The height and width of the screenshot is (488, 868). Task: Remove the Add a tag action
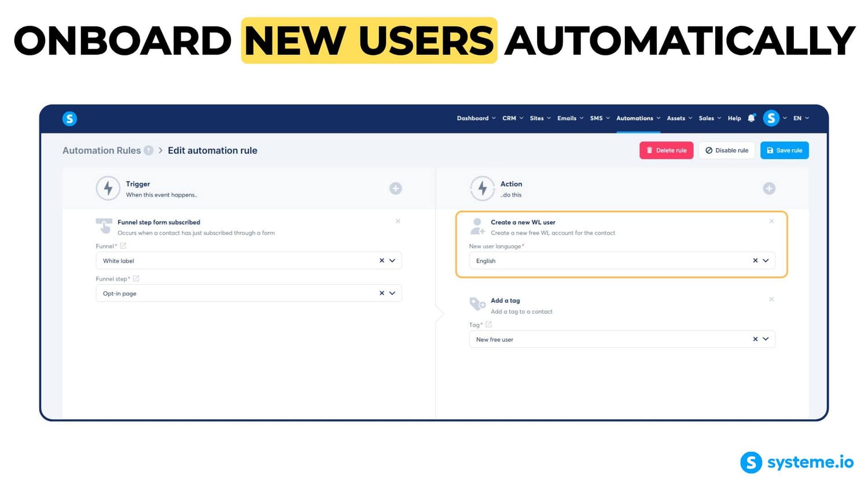click(771, 300)
